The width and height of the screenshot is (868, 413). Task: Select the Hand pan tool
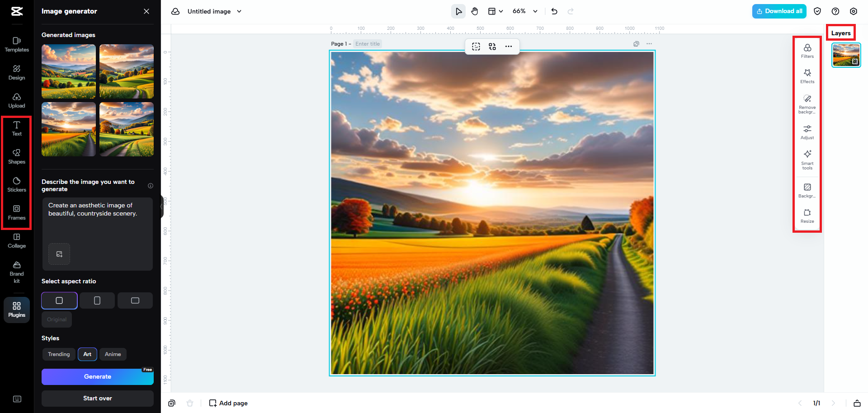coord(475,11)
